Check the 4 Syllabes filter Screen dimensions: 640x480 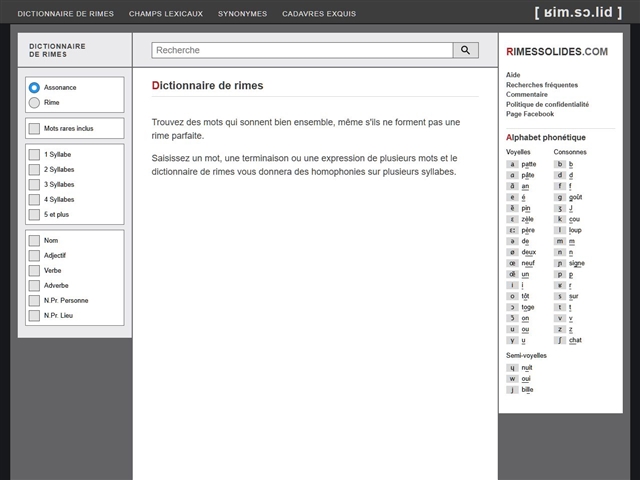[x=34, y=200]
